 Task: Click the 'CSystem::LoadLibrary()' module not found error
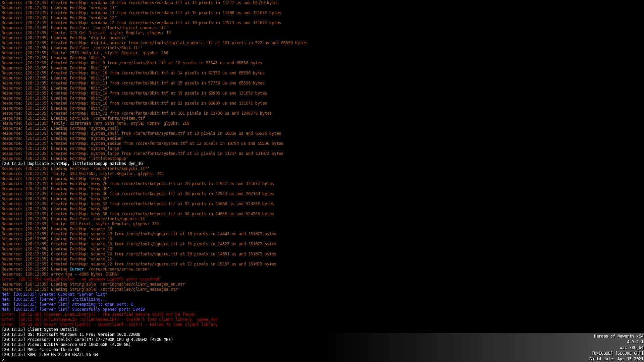pyautogui.click(x=99, y=314)
